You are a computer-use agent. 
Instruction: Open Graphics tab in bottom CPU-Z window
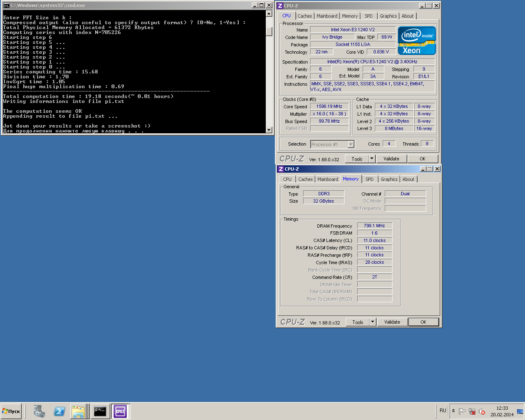coord(389,179)
